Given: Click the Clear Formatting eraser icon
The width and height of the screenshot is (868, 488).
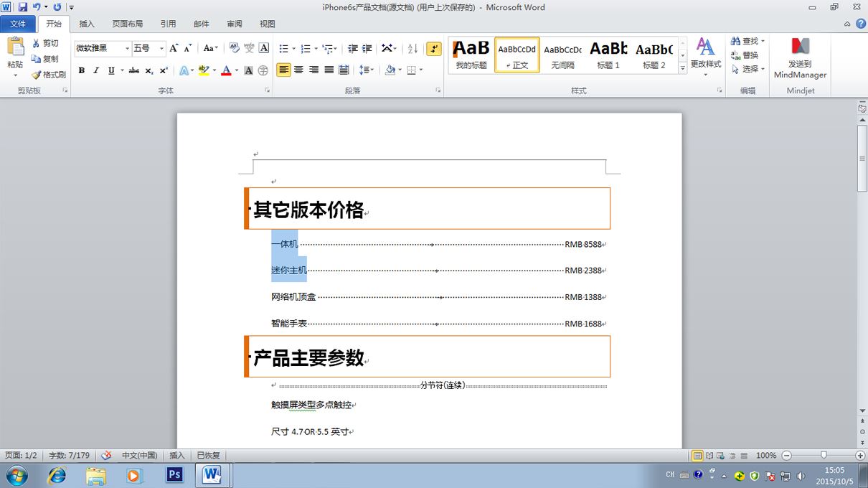Looking at the screenshot, I should [233, 48].
